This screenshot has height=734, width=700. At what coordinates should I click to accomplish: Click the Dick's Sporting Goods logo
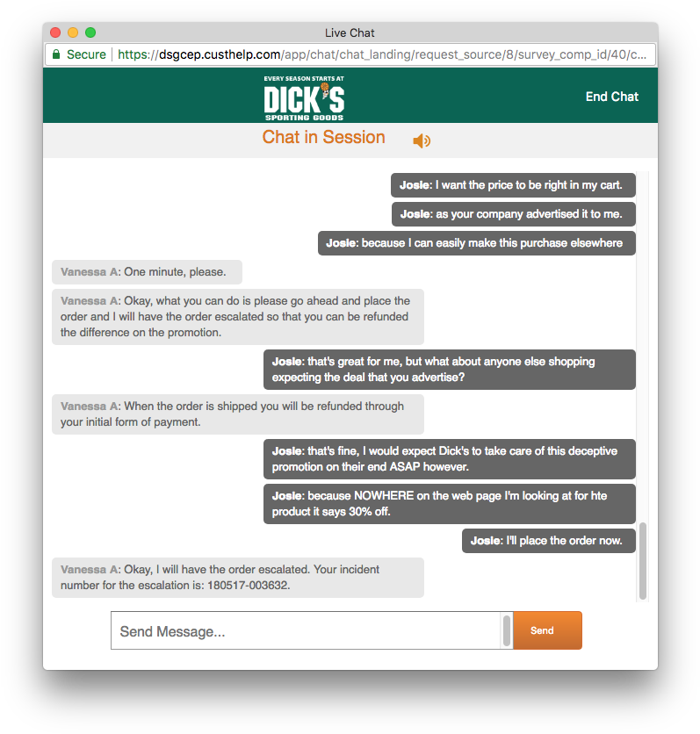pos(304,97)
